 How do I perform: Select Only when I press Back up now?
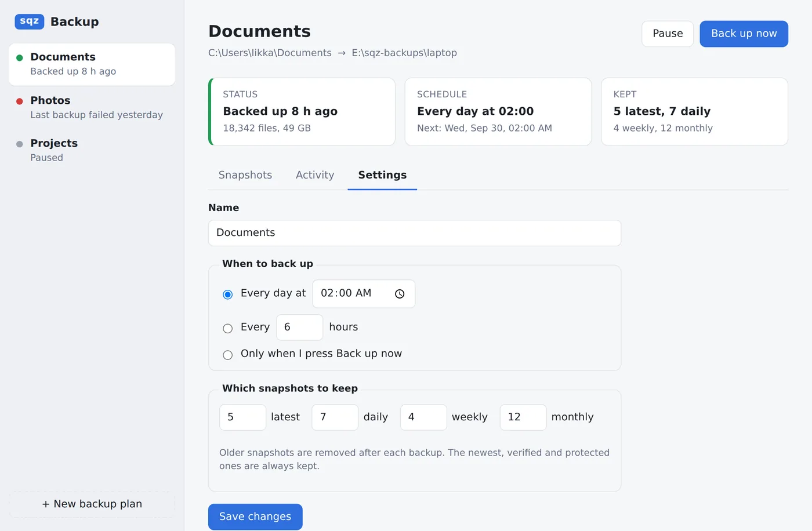tap(228, 355)
